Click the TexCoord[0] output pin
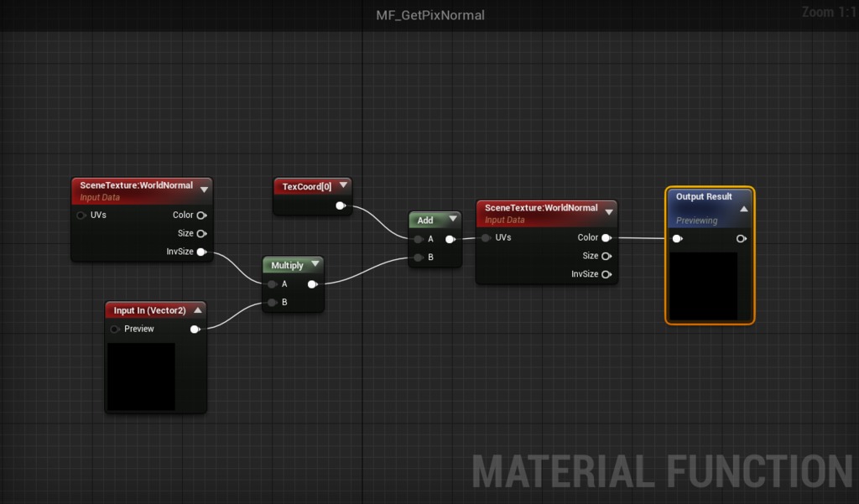This screenshot has height=504, width=859. coord(341,205)
